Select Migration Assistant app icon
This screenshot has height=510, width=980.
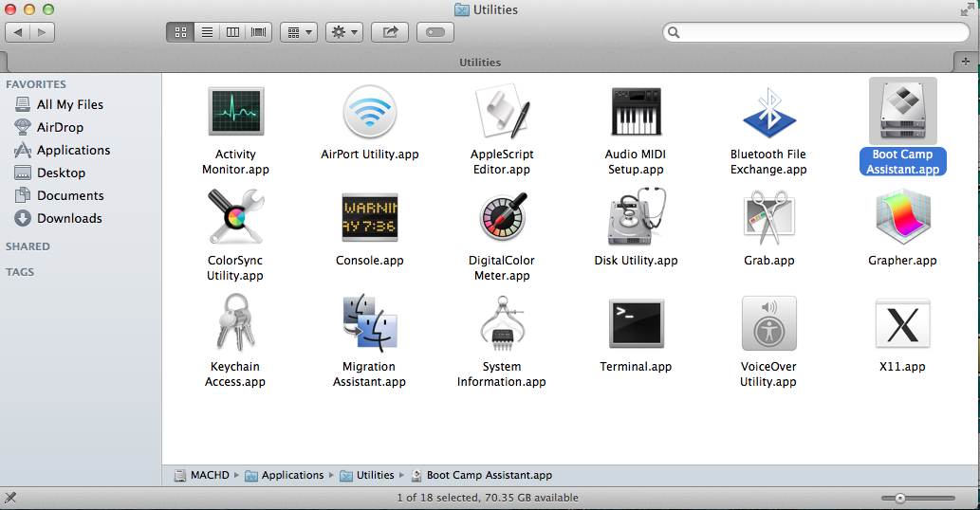point(369,322)
